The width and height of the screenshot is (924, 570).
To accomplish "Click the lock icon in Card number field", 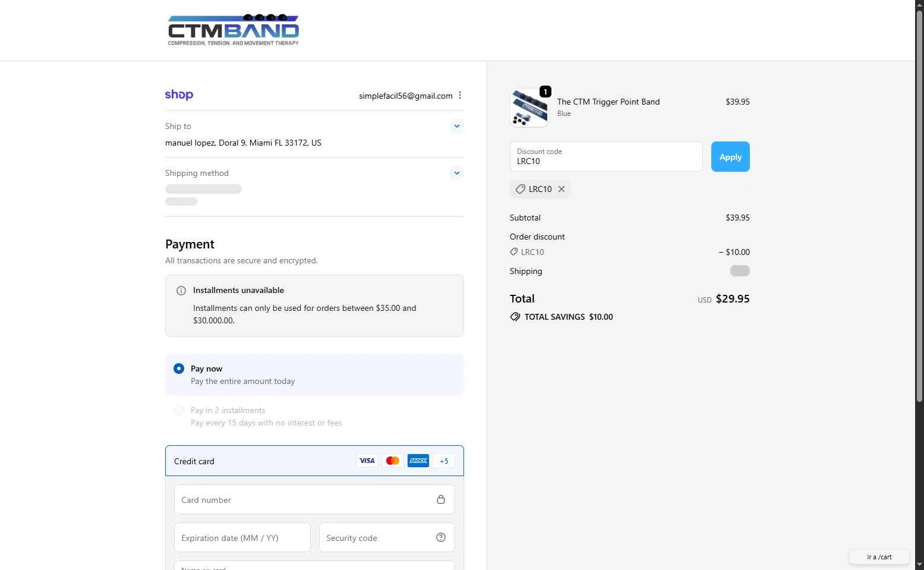I will (x=441, y=499).
